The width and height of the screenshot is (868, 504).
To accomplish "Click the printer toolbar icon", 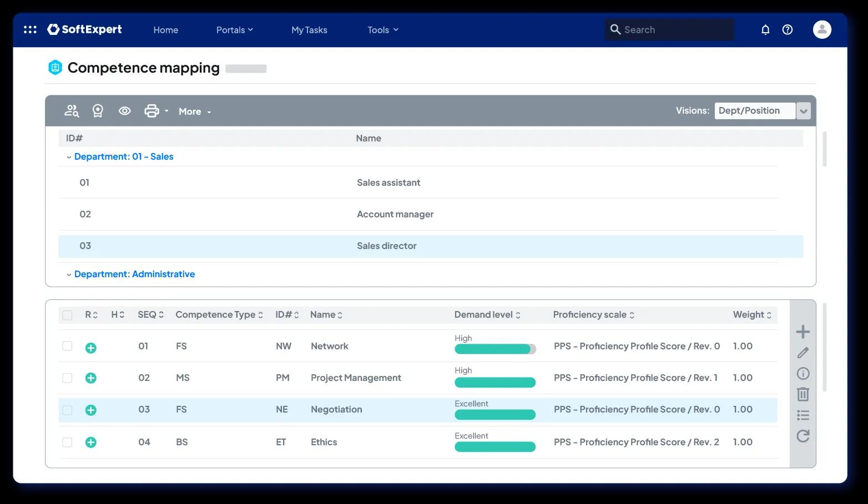I will [x=152, y=111].
